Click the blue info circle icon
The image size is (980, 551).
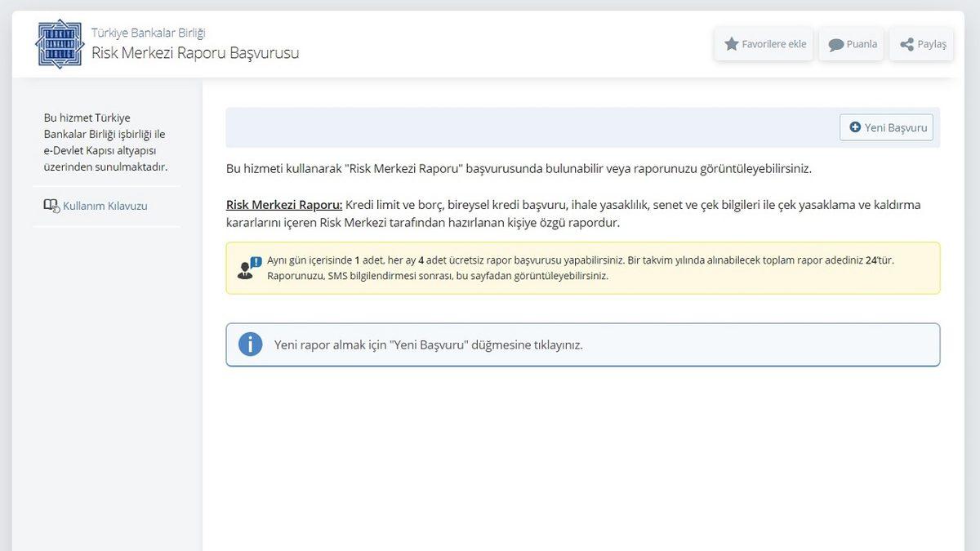pyautogui.click(x=250, y=344)
